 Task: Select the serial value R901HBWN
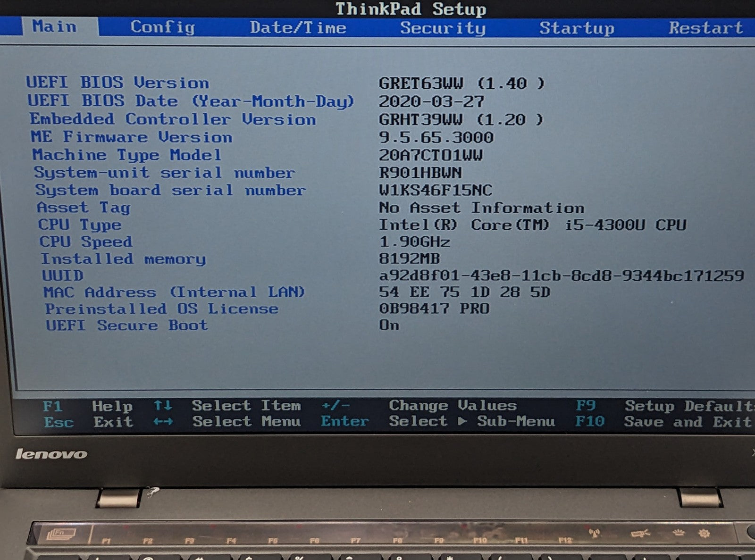420,173
